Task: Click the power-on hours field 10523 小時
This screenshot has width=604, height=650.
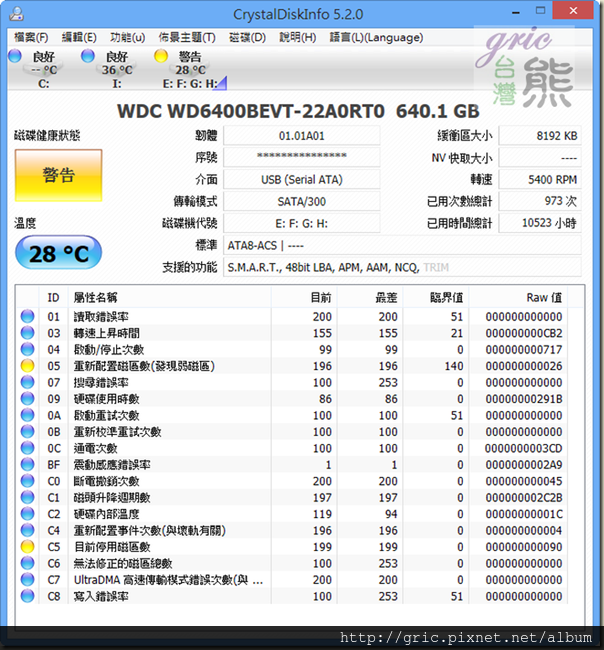Action: point(540,223)
